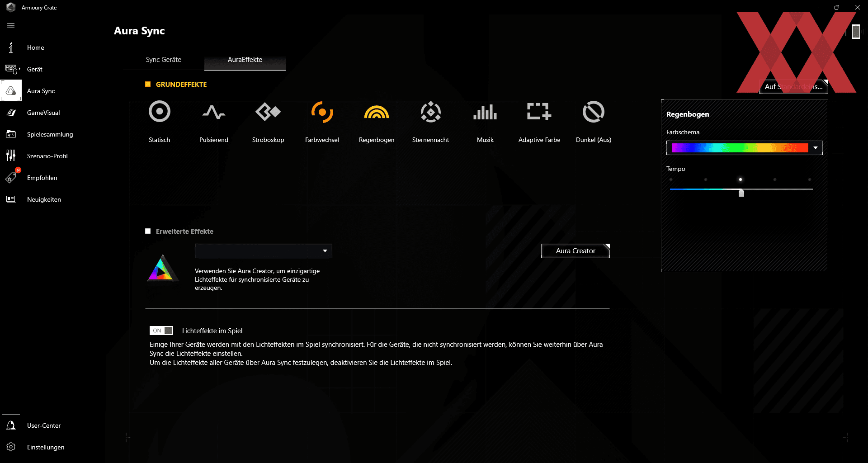Open Neuigkeiten label in sidebar
Image resolution: width=868 pixels, height=463 pixels.
[x=44, y=199]
